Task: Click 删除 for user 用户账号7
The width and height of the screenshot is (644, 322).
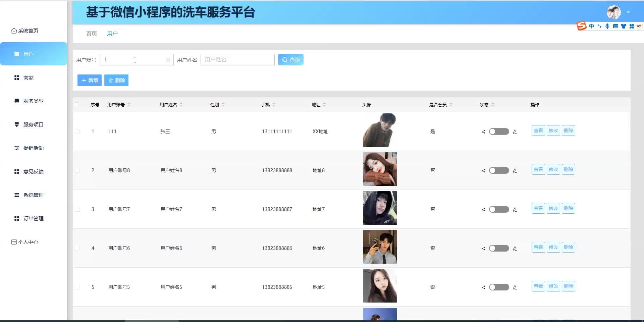Action: click(569, 208)
